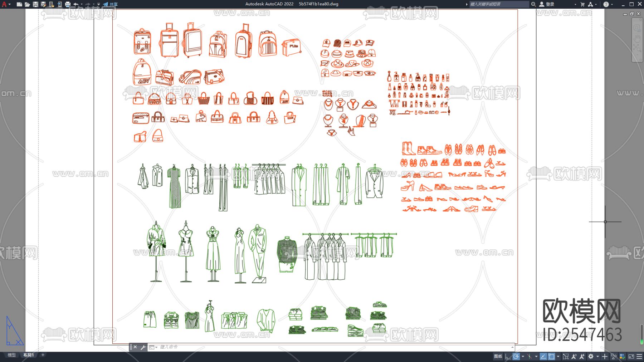Expand the command line history arrow
Screen dimensions: 644x362
[x=512, y=347]
